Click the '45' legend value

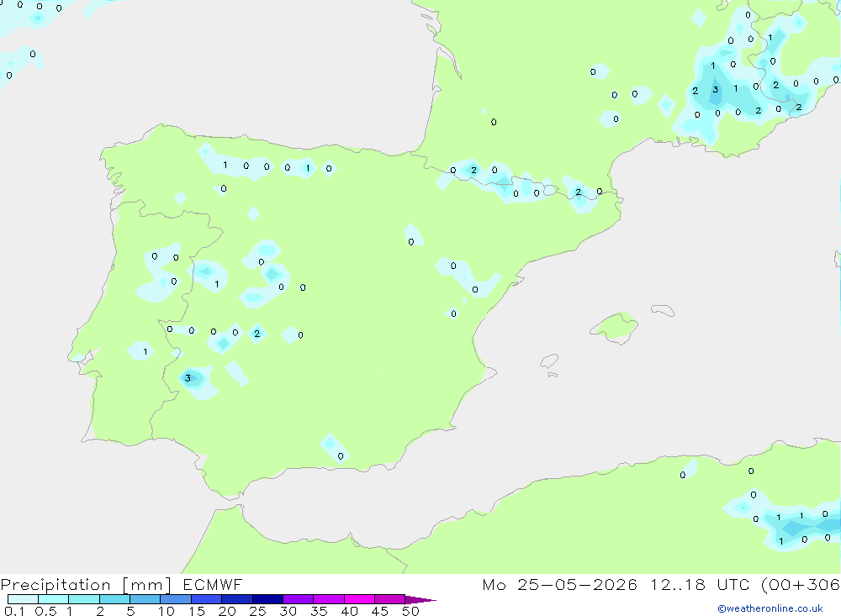point(380,611)
